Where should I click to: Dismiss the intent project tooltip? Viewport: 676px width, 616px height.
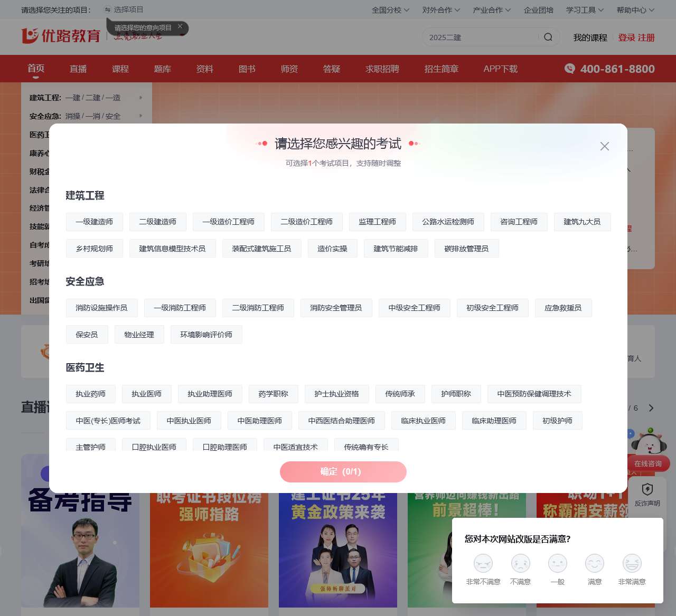(x=180, y=26)
